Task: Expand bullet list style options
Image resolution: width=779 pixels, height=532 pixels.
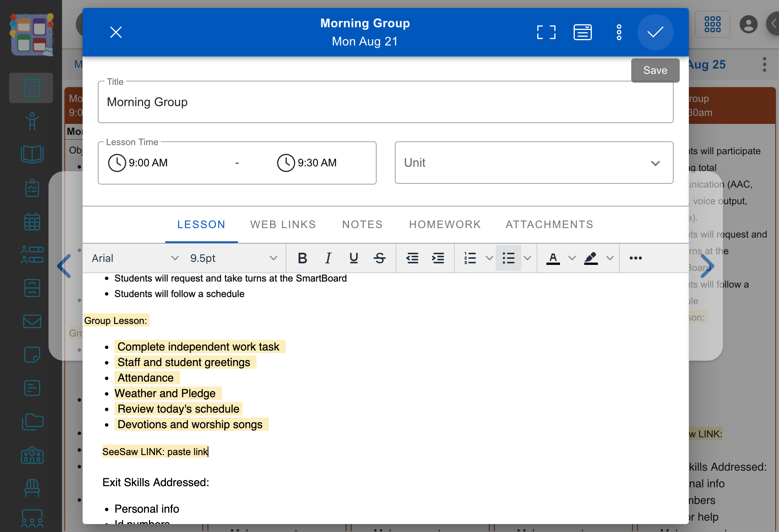Action: click(527, 258)
